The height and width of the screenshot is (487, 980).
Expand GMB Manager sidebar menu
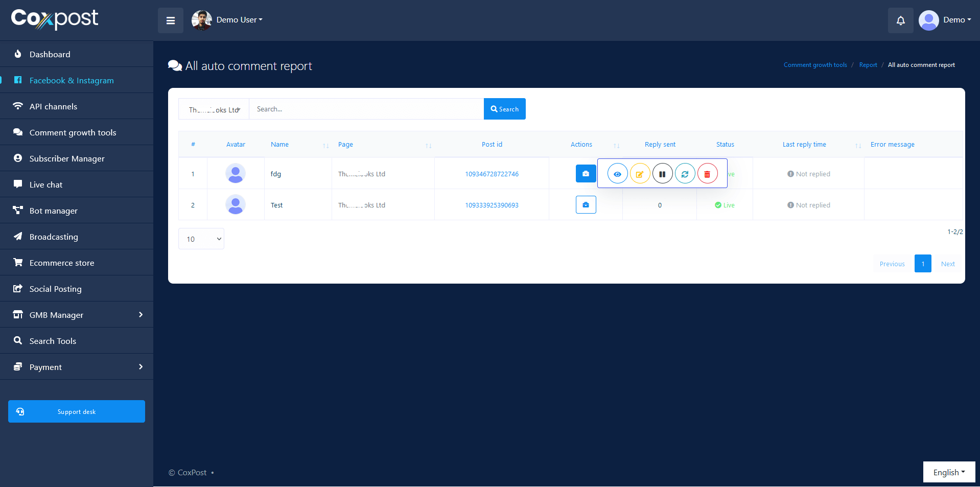click(x=77, y=315)
